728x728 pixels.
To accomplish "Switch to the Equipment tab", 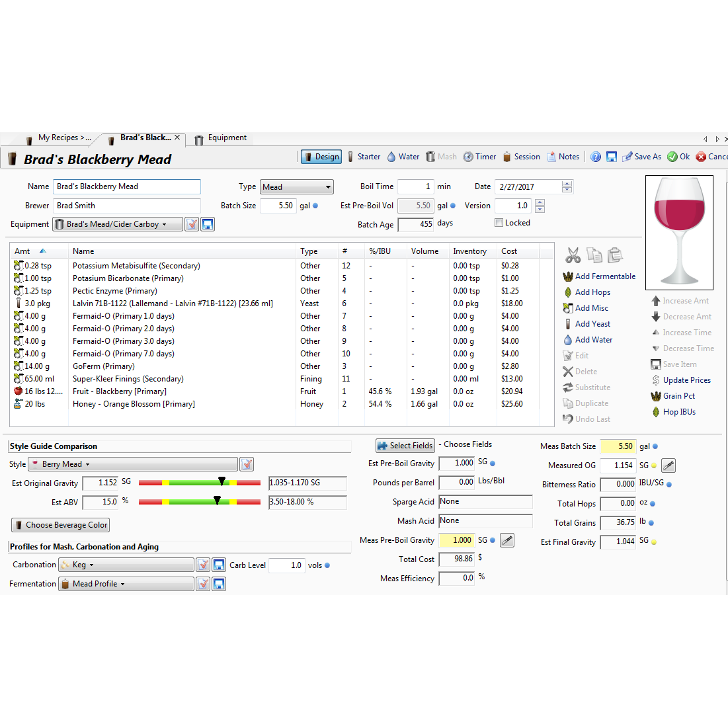I will point(222,138).
